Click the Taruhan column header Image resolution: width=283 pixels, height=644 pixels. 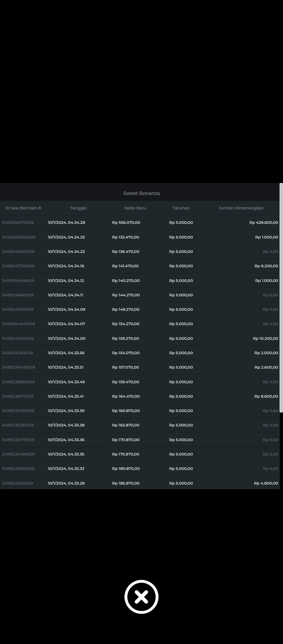pos(181,208)
